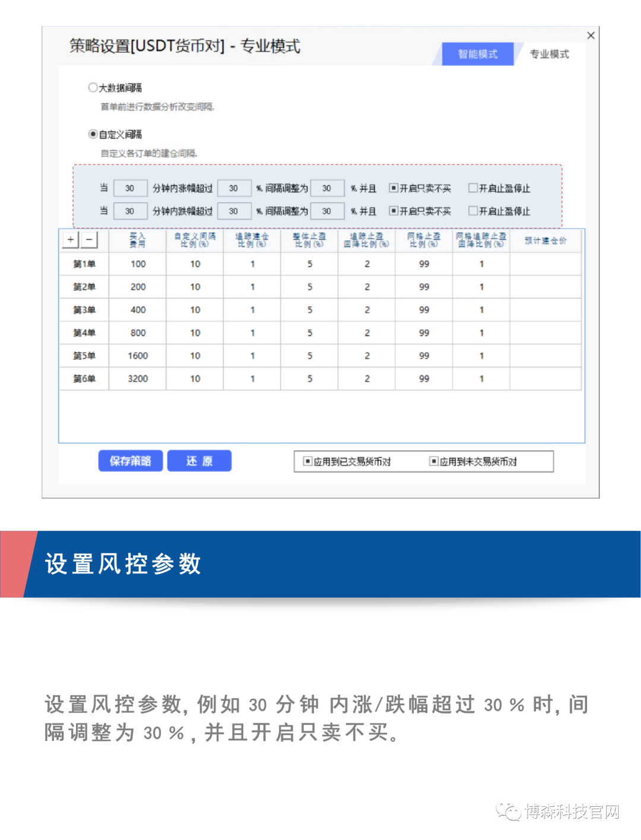
Task: Toggle 开启只卖不买 in the fall row
Action: (x=394, y=211)
